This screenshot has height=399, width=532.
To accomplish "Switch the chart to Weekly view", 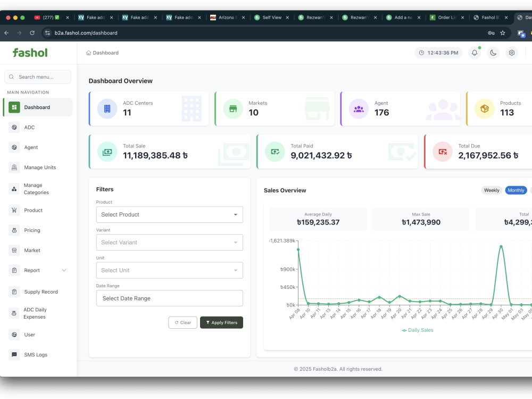I will point(492,190).
